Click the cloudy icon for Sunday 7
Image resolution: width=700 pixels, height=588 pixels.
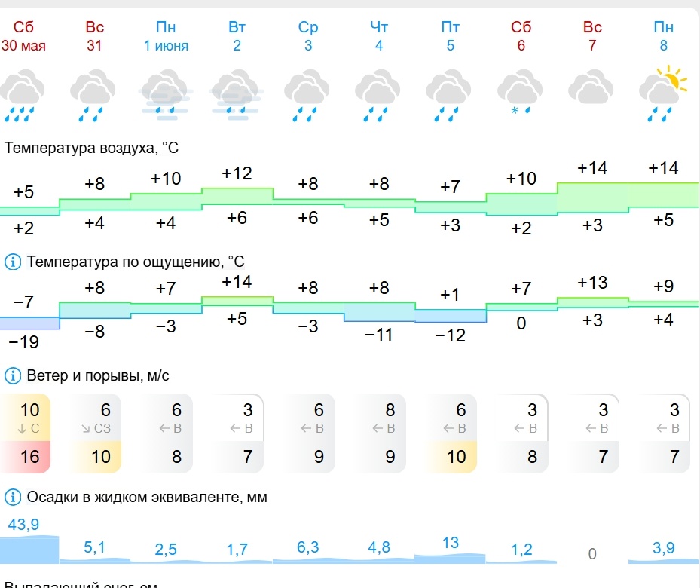pos(591,87)
